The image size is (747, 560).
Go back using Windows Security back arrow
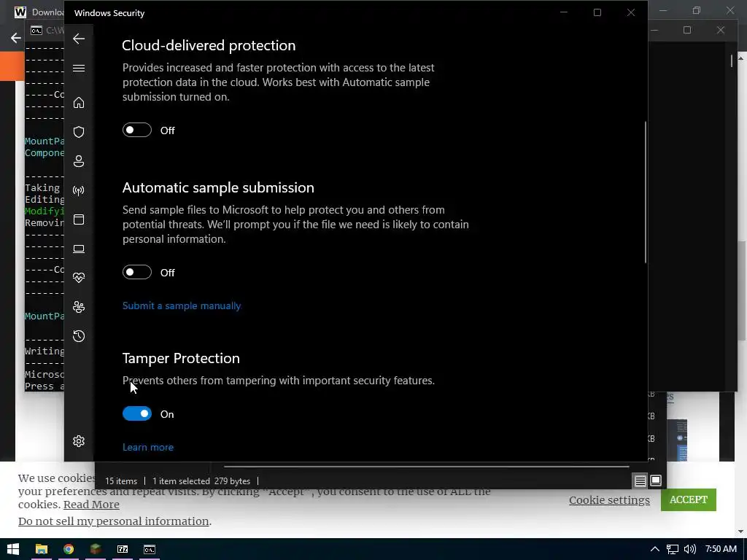pyautogui.click(x=79, y=39)
